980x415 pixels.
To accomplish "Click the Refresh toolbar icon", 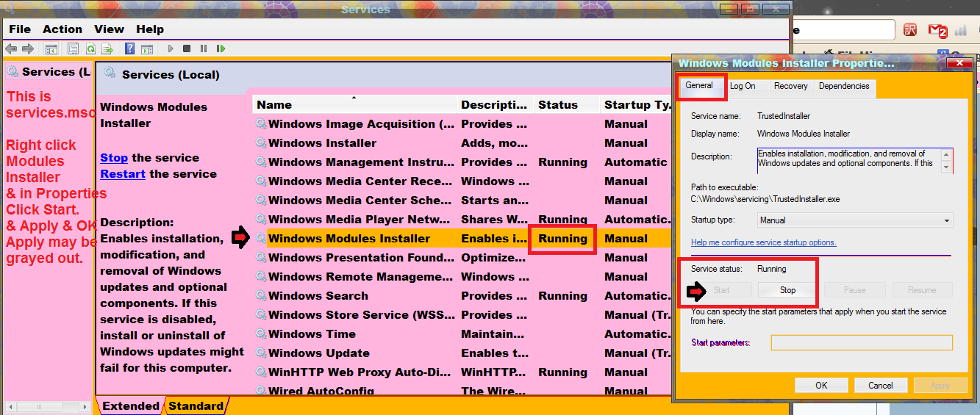I will [90, 49].
